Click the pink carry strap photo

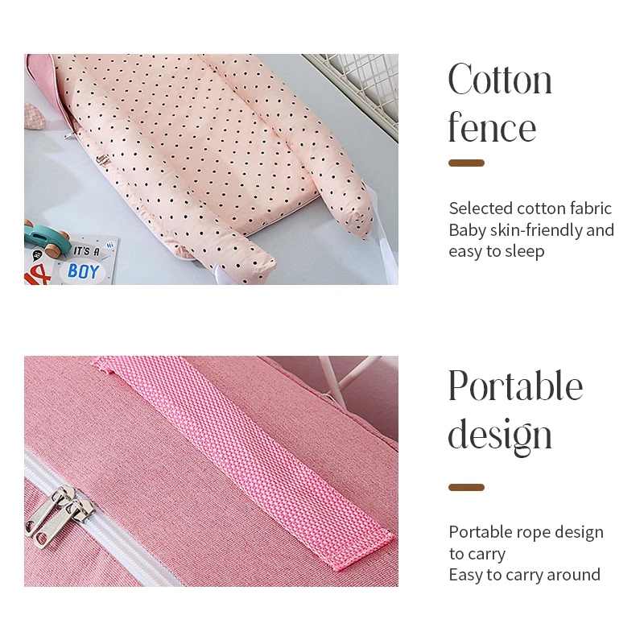(211, 471)
